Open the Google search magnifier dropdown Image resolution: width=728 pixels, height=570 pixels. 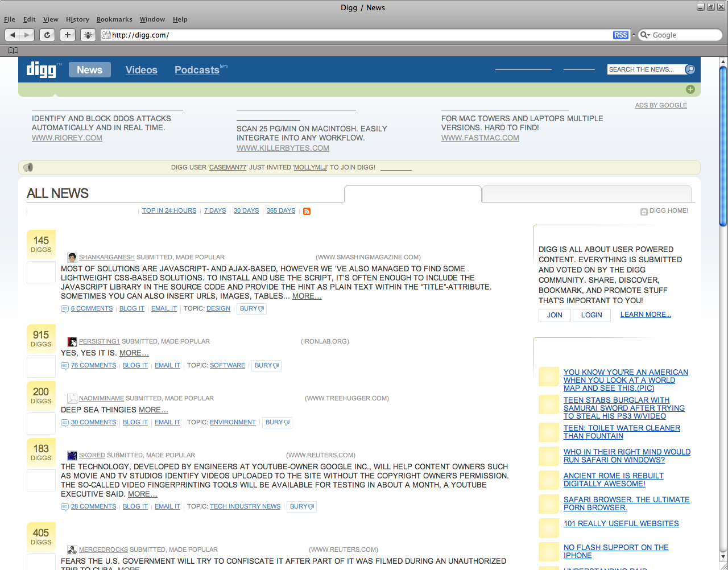[645, 35]
